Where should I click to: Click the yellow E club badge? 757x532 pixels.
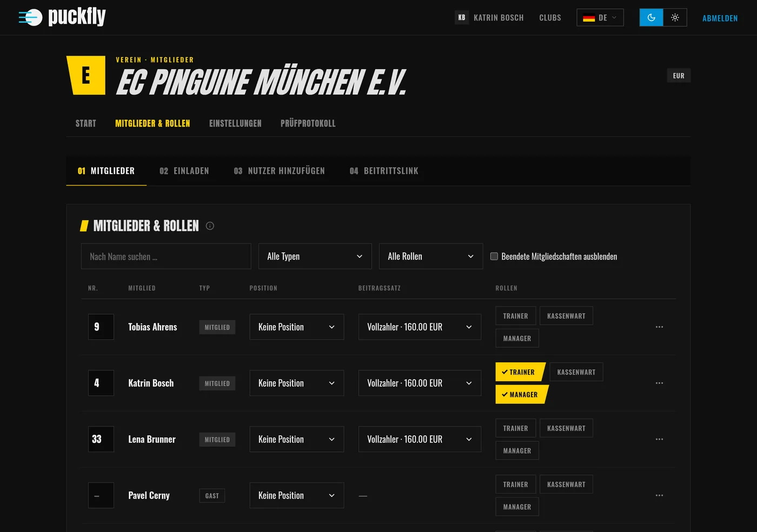(86, 75)
